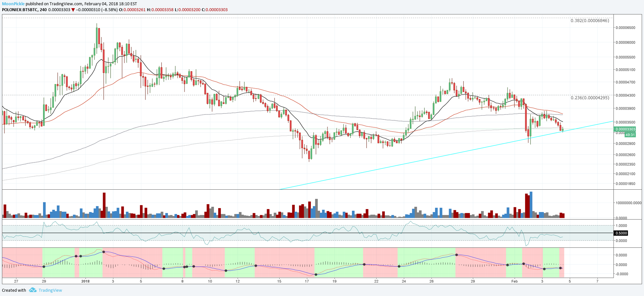This screenshot has height=296, width=644.
Task: Click the 0.00002350 price axis label
Action: tap(625, 164)
